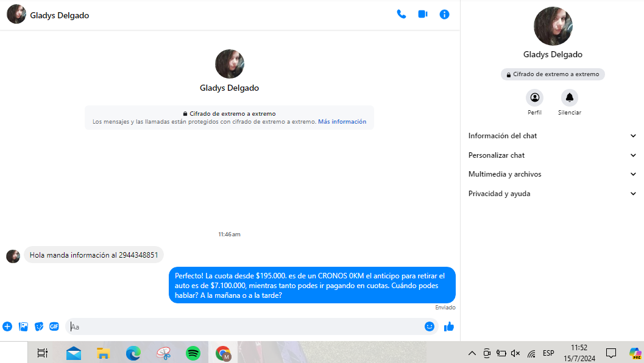
Task: Start a video call from the header
Action: [422, 15]
